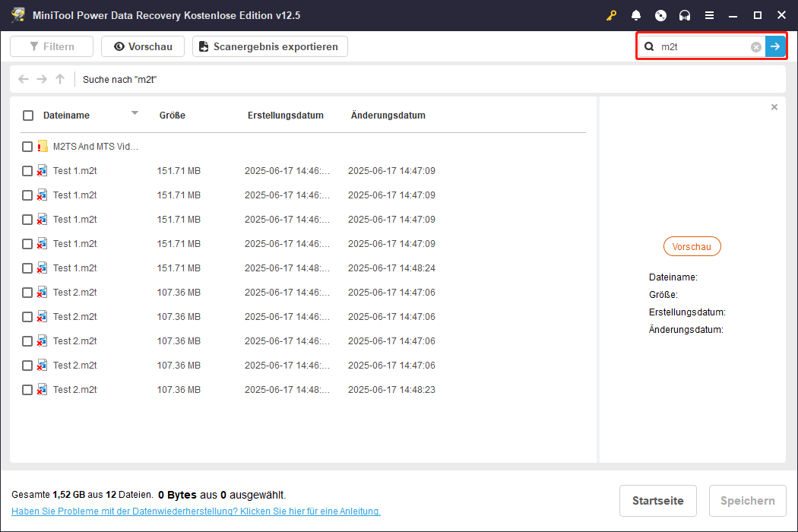The width and height of the screenshot is (798, 532).
Task: Click 151.71 MB in the 14:48:24 row
Action: [x=179, y=268]
